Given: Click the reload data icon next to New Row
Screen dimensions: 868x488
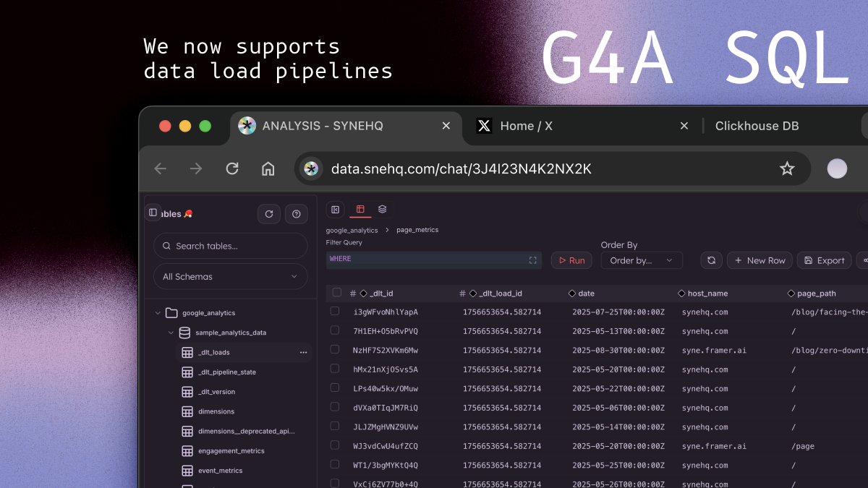Looking at the screenshot, I should click(712, 260).
